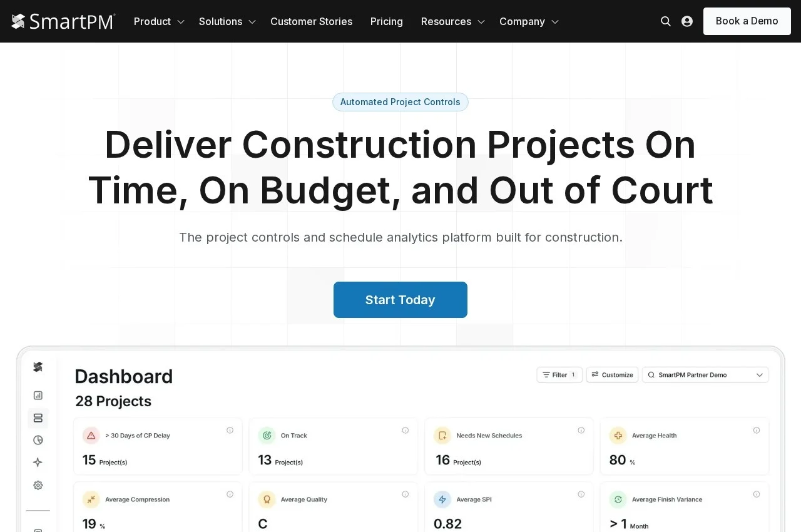801x532 pixels.
Task: Open the SmartPM Partner Demo dropdown
Action: coord(705,375)
